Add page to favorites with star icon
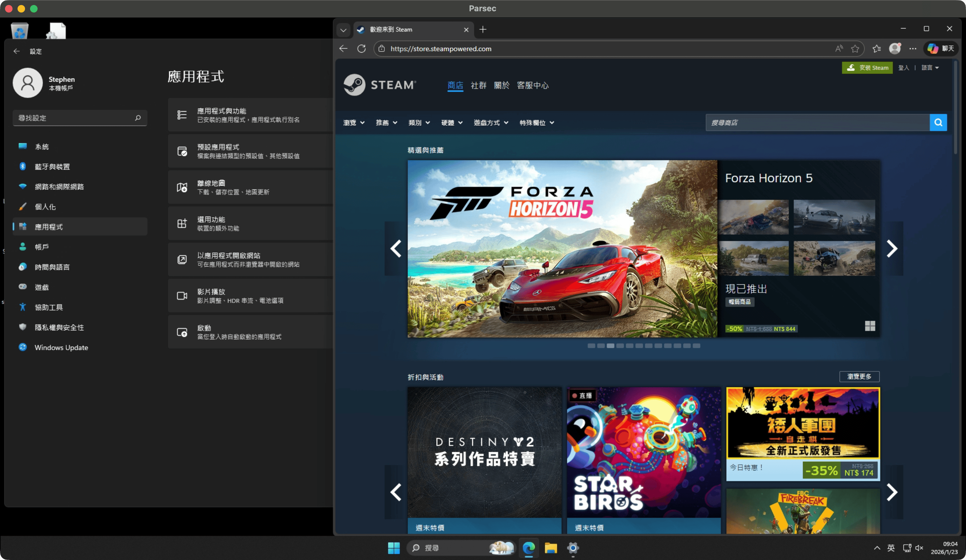 (x=855, y=48)
